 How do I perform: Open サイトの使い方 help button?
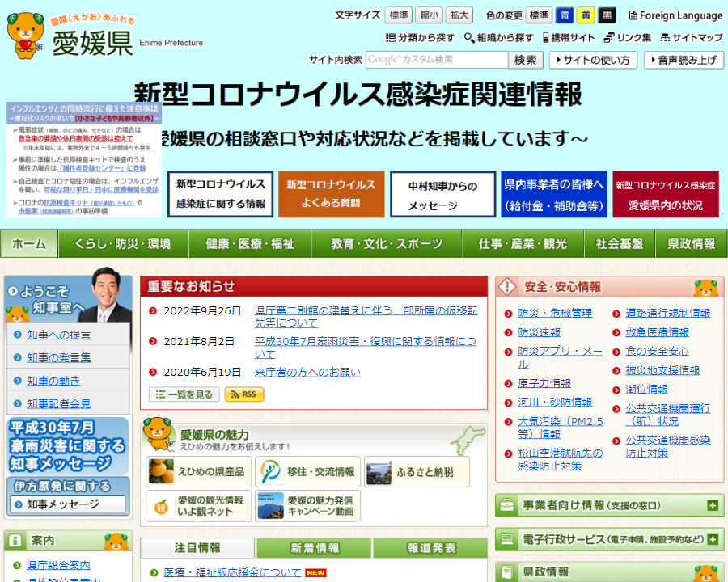point(593,60)
